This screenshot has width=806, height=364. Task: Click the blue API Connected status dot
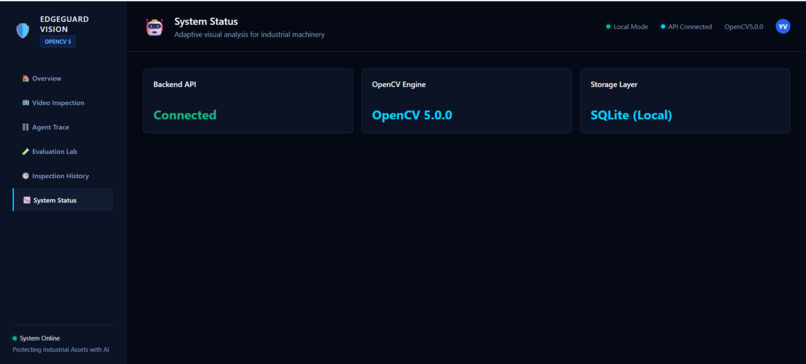663,27
